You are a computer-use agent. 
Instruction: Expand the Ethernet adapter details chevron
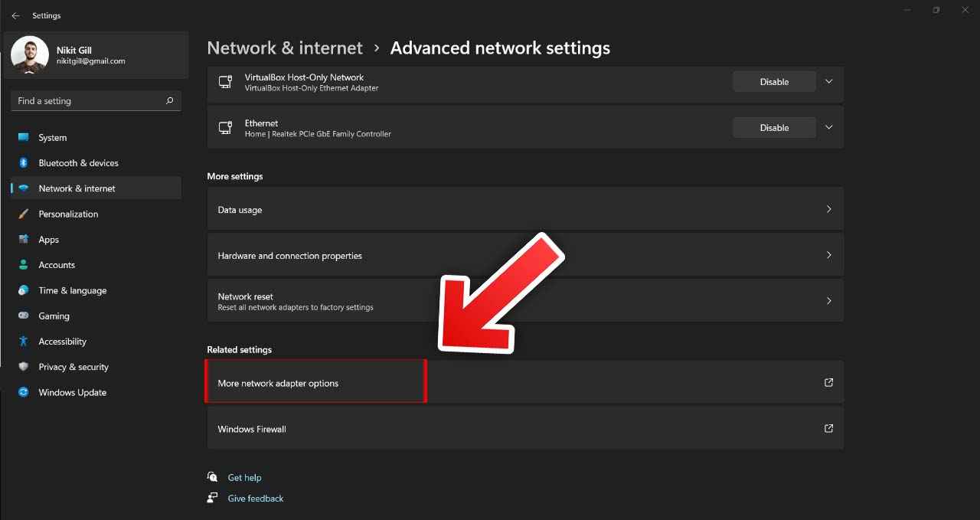828,127
